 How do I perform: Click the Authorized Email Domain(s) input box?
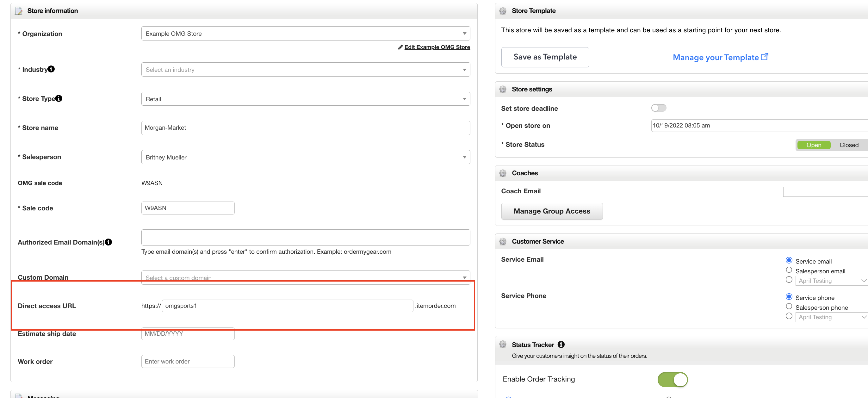(x=306, y=237)
